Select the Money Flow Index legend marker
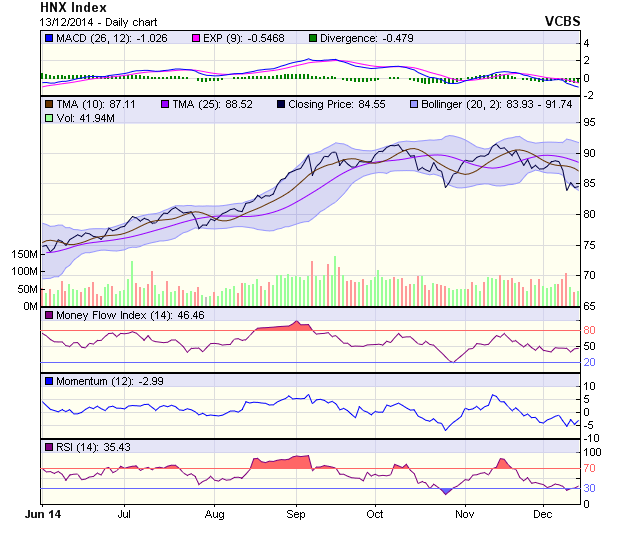This screenshot has height=535, width=620. coord(49,316)
